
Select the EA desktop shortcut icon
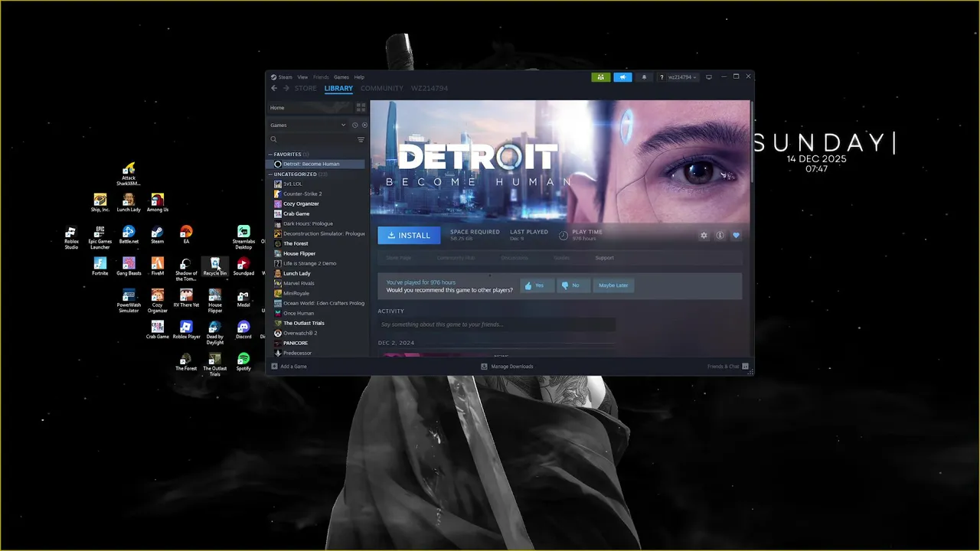tap(186, 235)
